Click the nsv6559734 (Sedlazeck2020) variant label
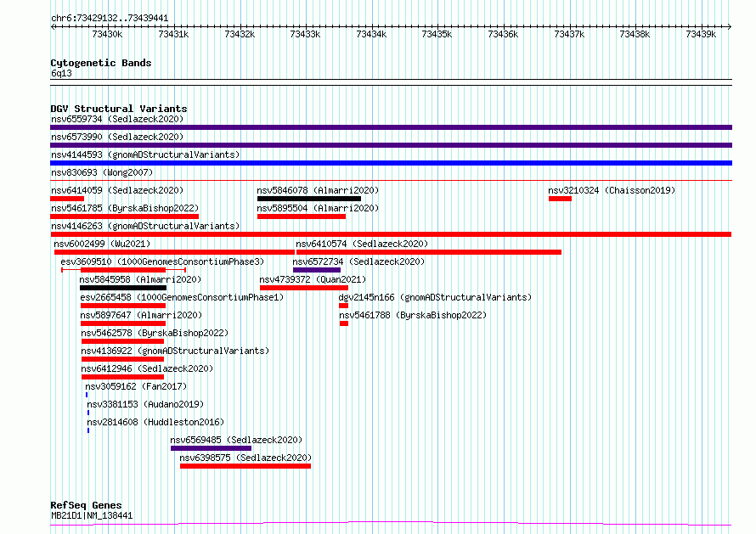 click(117, 119)
